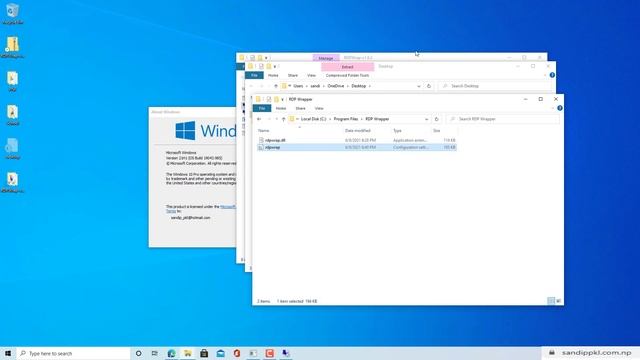
Task: Sort by Size column header
Action: pos(436,131)
